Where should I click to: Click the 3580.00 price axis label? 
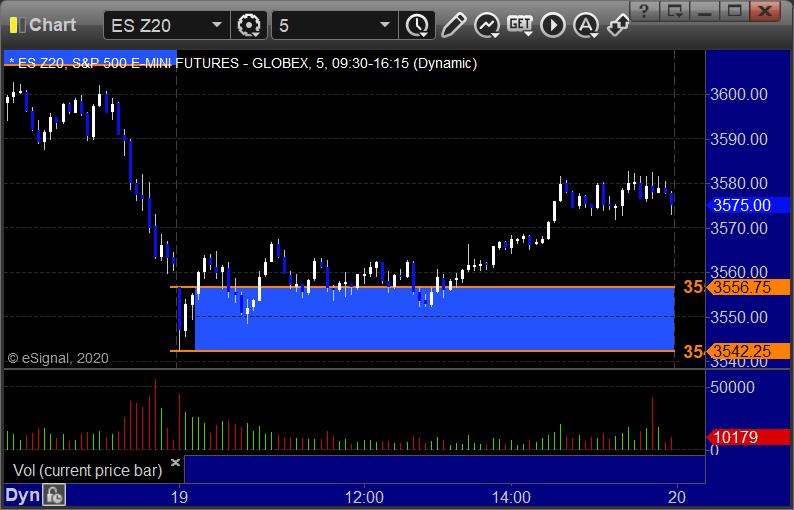click(x=739, y=183)
